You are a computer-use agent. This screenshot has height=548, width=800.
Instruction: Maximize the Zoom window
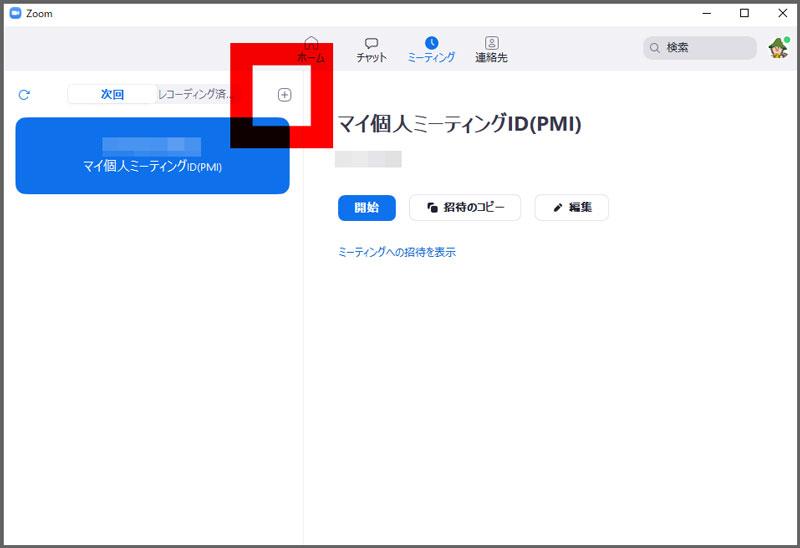coord(744,13)
